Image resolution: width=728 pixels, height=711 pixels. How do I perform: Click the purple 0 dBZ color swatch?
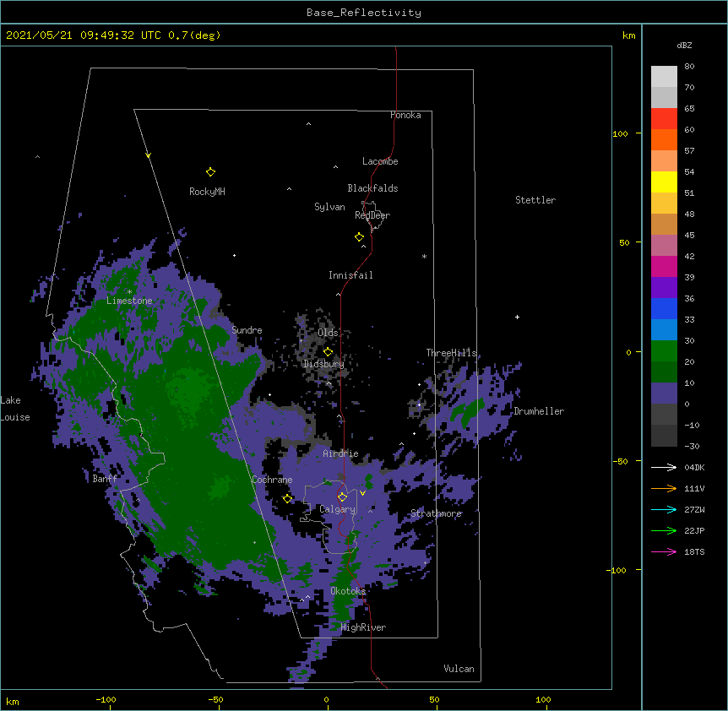pyautogui.click(x=664, y=393)
